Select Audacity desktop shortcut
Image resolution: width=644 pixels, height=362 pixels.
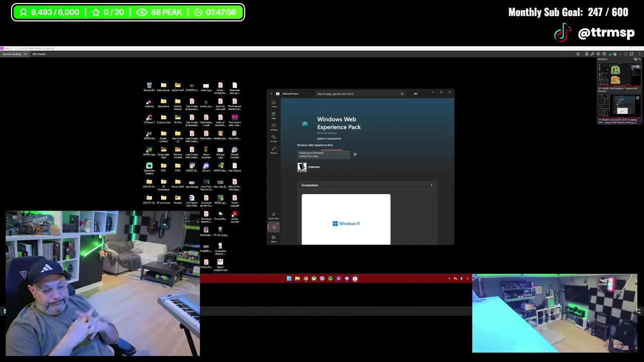click(x=149, y=103)
